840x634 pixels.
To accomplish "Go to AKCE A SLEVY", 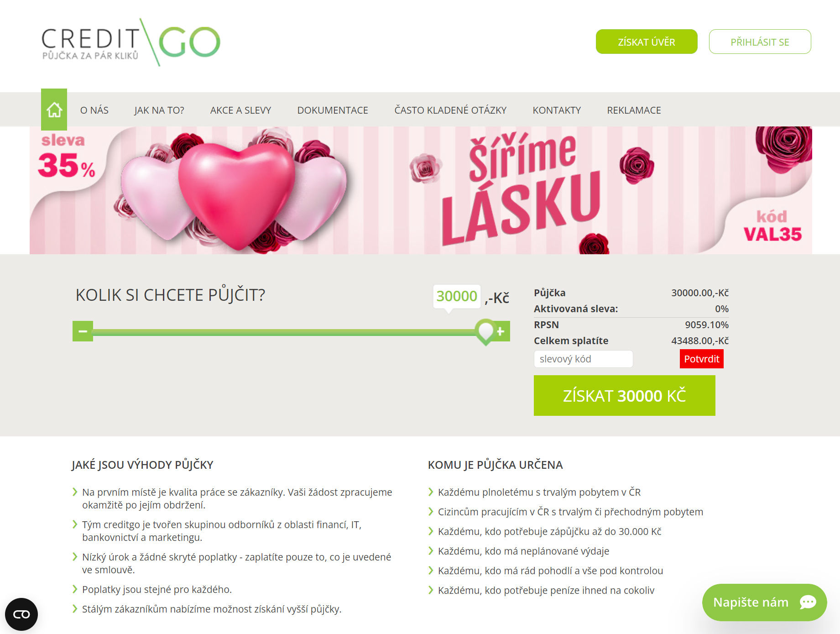I will tap(240, 110).
